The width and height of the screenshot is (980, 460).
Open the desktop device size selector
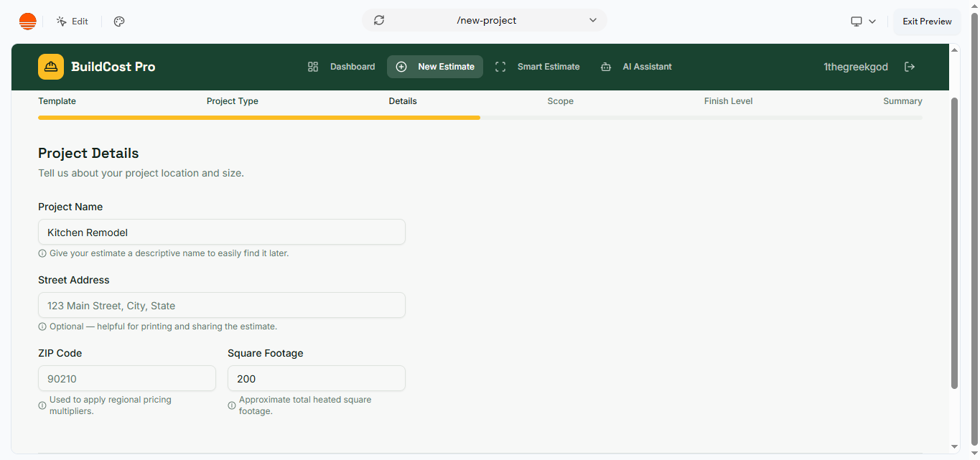point(863,22)
